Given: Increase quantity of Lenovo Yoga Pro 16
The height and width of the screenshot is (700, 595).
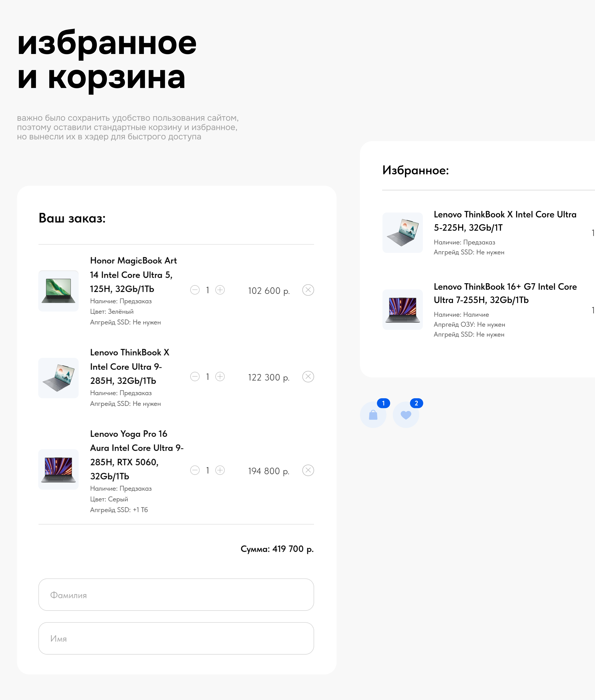Looking at the screenshot, I should pyautogui.click(x=220, y=470).
